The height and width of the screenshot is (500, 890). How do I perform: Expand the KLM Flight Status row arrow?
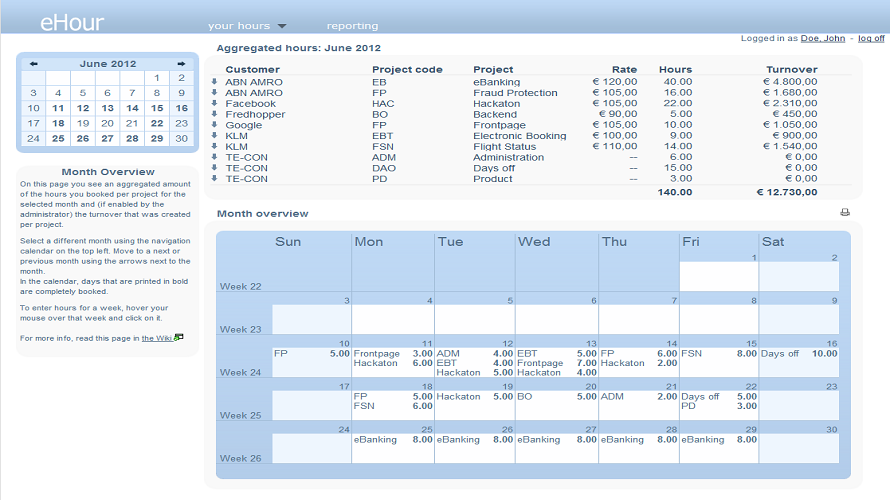pyautogui.click(x=215, y=146)
